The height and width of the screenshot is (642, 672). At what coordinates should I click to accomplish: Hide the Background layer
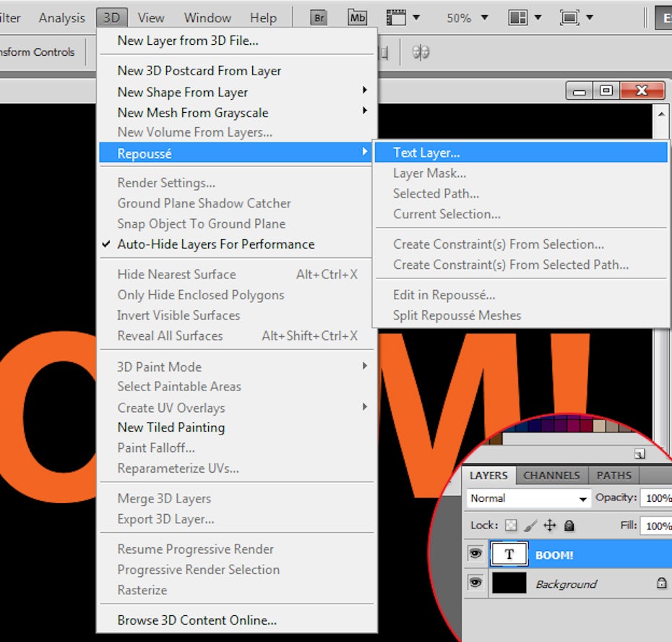pos(475,583)
